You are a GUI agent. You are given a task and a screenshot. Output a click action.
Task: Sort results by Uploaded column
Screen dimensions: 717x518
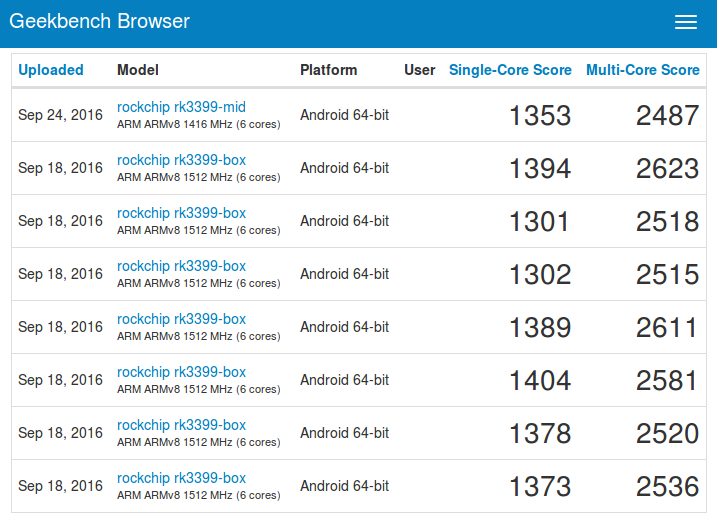(51, 70)
